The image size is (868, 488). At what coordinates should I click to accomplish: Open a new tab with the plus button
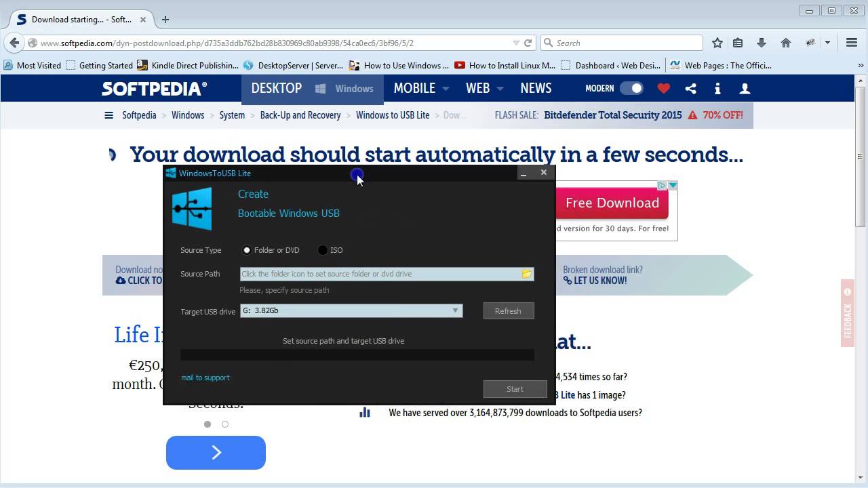click(165, 20)
